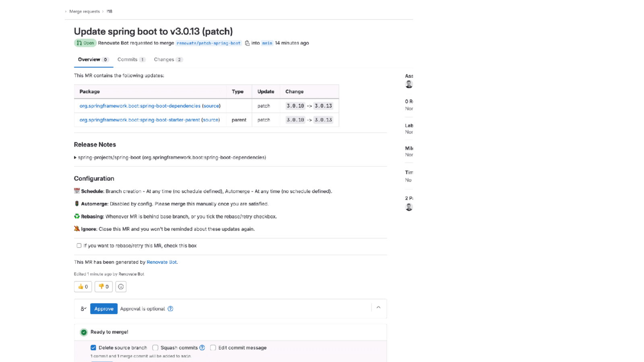
Task: Click the Configuration heading
Action: 94,179
